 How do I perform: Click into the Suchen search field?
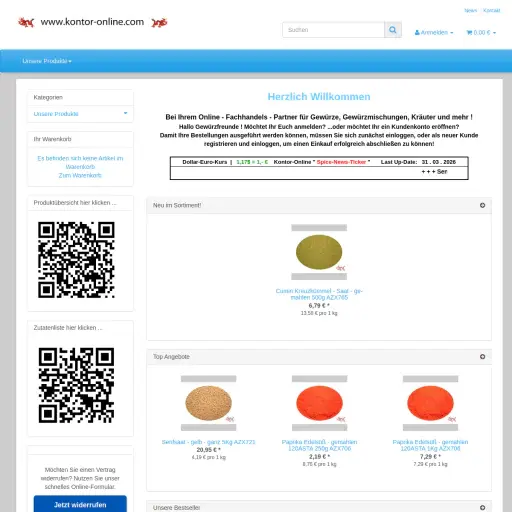click(x=333, y=30)
